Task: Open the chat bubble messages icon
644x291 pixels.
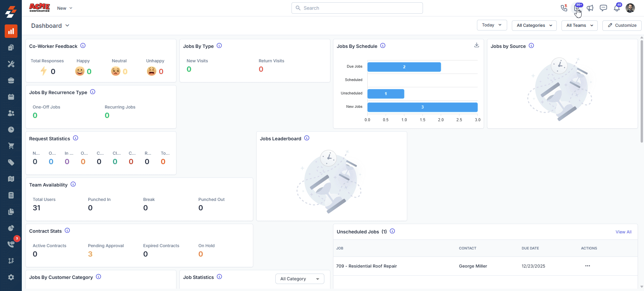Action: 603,8
